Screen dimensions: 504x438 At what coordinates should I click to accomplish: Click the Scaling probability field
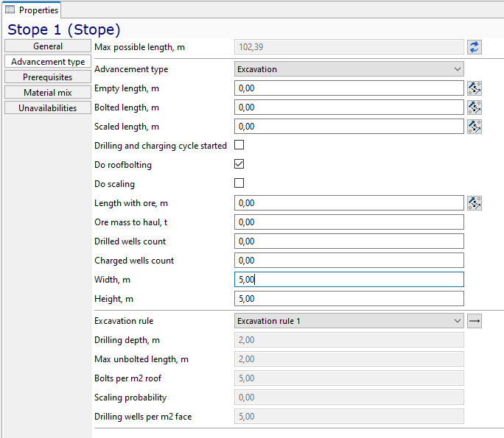pos(349,398)
